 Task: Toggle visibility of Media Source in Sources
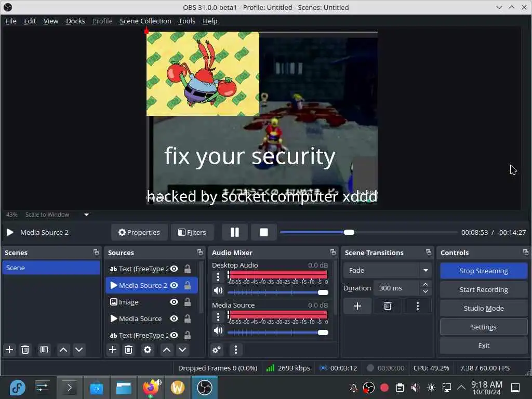(174, 318)
